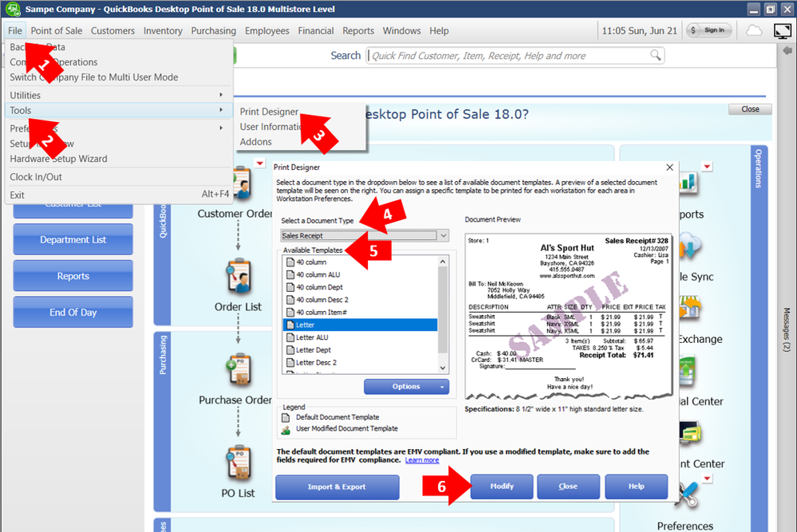Click the Learn more link

coord(422,460)
